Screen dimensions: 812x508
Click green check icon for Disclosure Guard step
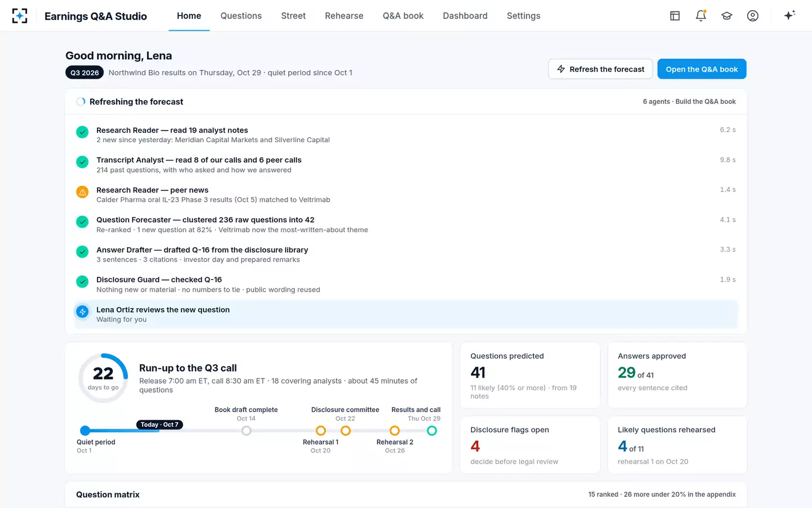(x=82, y=282)
